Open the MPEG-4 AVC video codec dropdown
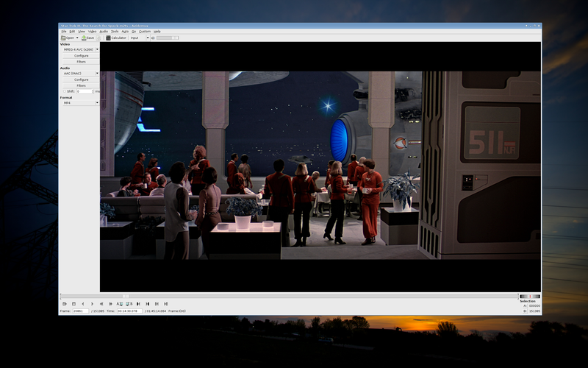The height and width of the screenshot is (368, 588). [81, 49]
